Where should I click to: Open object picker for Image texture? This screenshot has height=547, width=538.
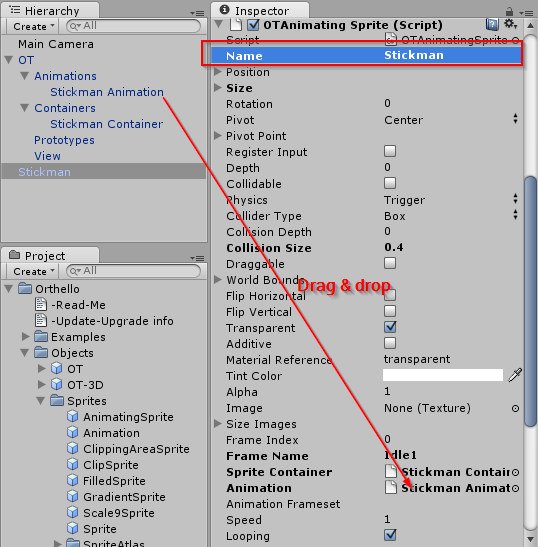tap(515, 408)
